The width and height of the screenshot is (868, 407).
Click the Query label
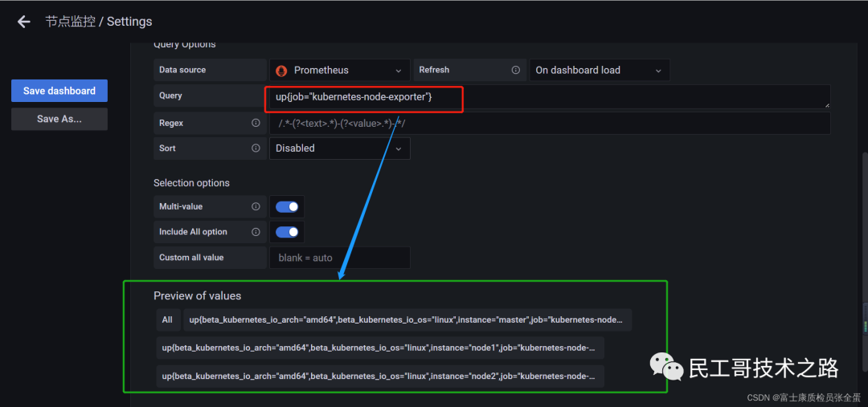[170, 96]
